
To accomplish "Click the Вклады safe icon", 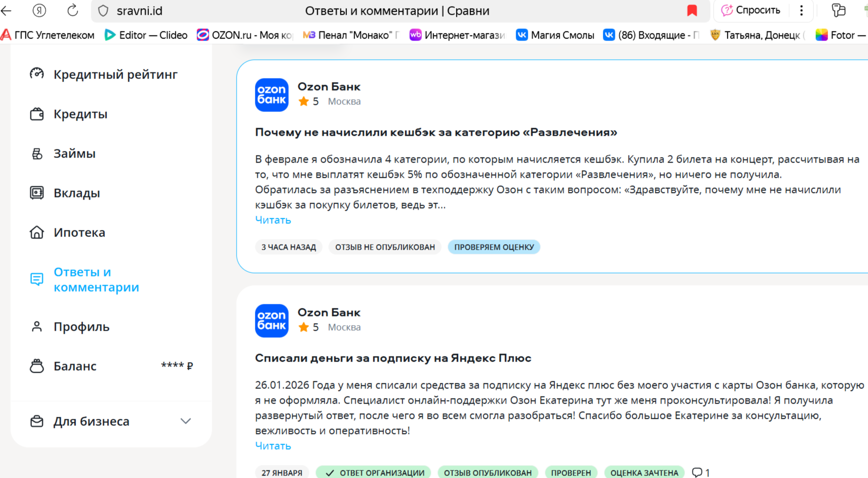I will tap(36, 193).
